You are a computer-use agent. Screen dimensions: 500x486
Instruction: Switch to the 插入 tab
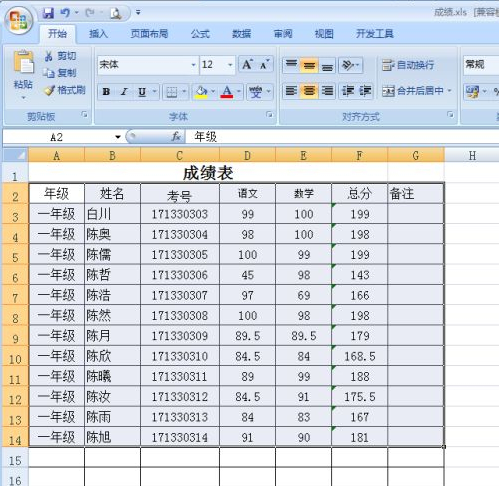[98, 34]
